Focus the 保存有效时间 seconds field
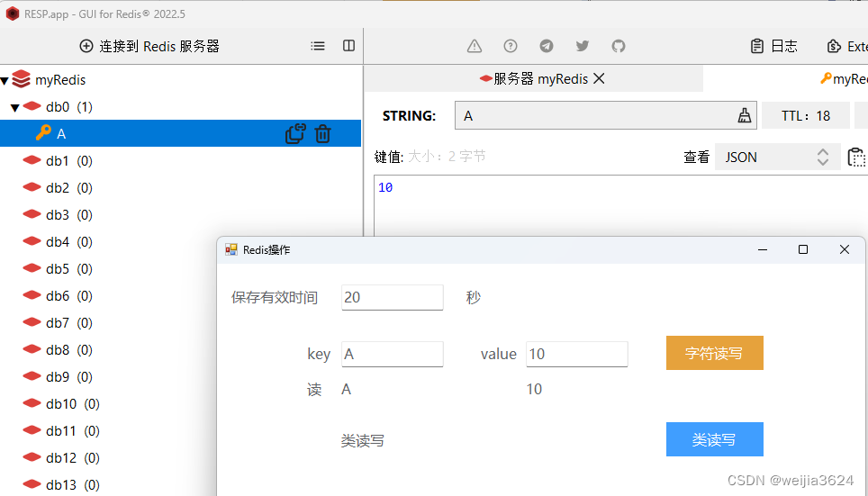The width and height of the screenshot is (868, 496). 393,297
